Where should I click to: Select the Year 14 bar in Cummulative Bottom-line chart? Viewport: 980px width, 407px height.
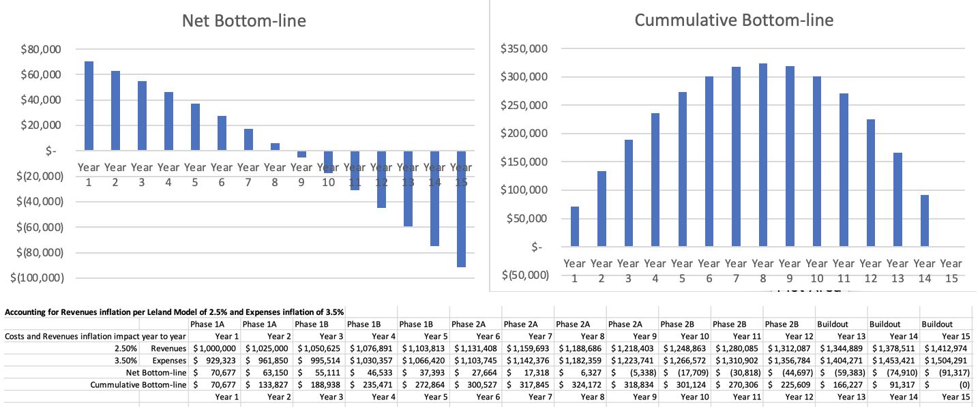924,220
